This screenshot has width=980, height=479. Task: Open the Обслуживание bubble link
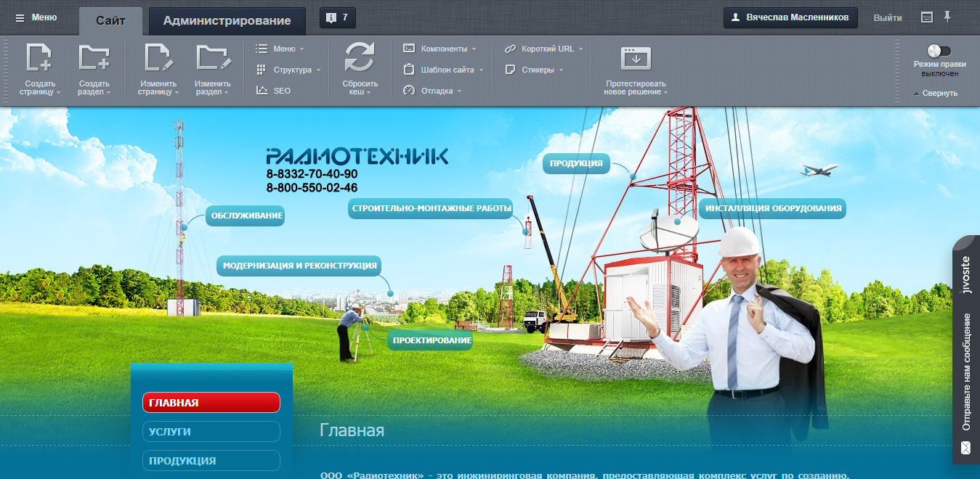point(245,216)
